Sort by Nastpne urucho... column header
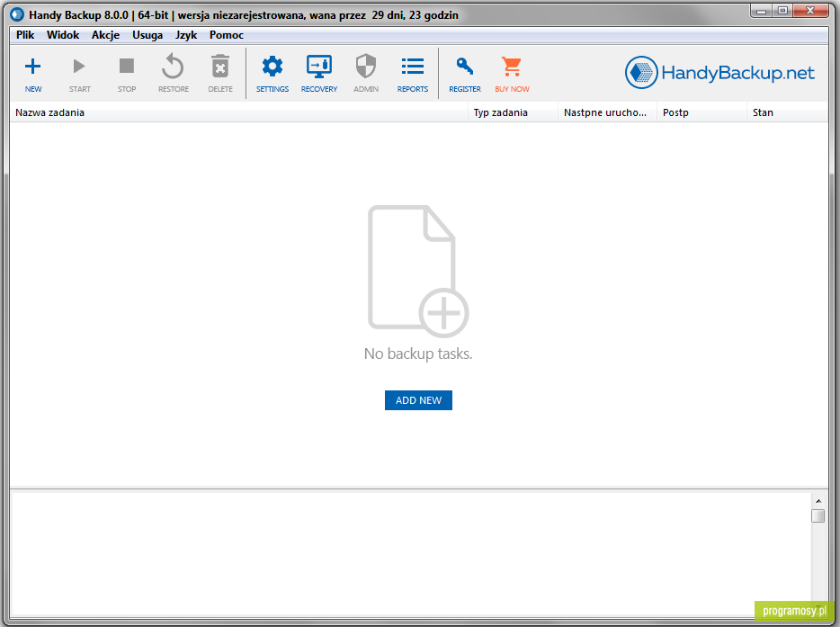Screen dimensions: 840x627 (607, 112)
